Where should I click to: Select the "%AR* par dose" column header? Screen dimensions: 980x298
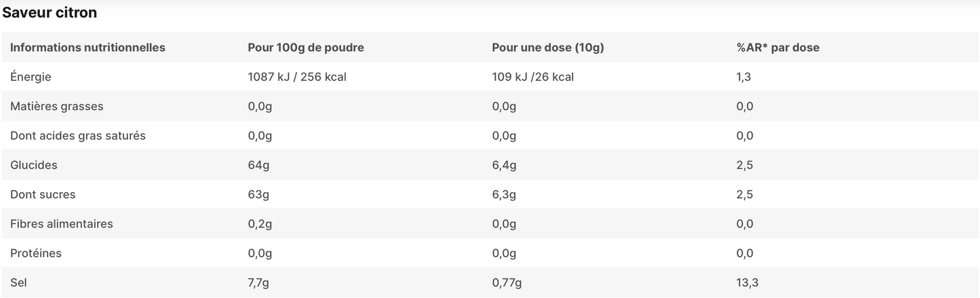click(x=777, y=48)
